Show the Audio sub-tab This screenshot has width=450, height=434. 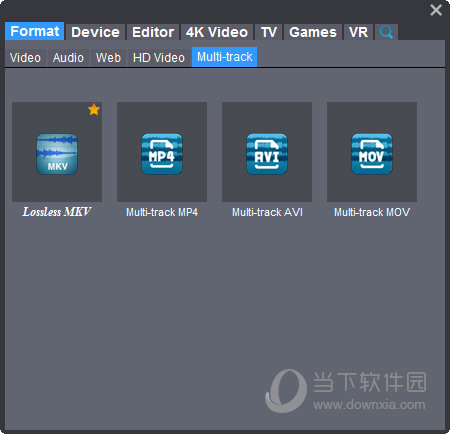pos(68,58)
